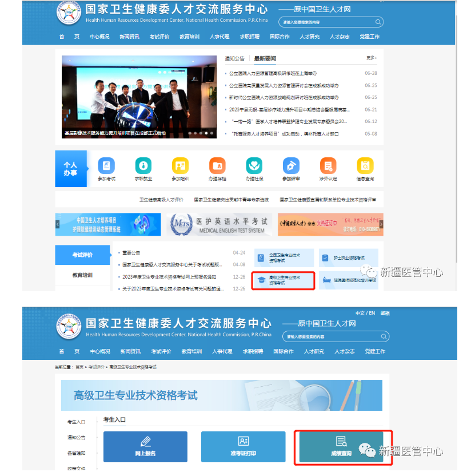The width and height of the screenshot is (475, 476).
Task: Click the 个人办事 blue panel
Action: coord(71,168)
